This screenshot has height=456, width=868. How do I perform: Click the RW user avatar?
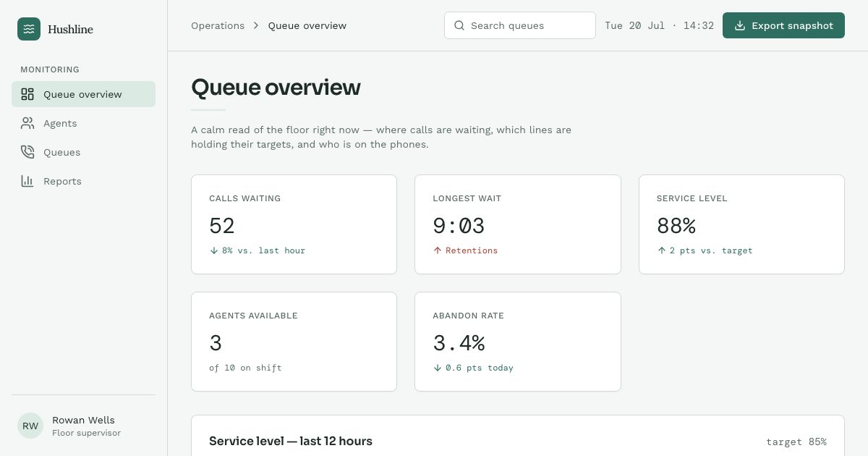(x=30, y=426)
